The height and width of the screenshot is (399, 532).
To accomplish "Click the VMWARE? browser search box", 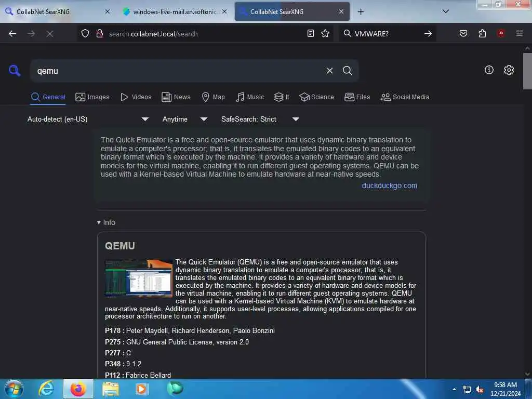I will 387,34.
